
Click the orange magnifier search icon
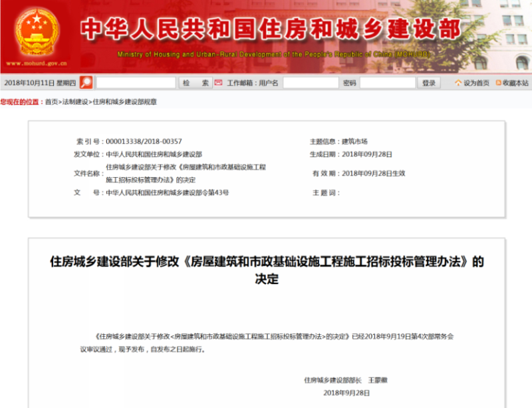tap(86, 83)
